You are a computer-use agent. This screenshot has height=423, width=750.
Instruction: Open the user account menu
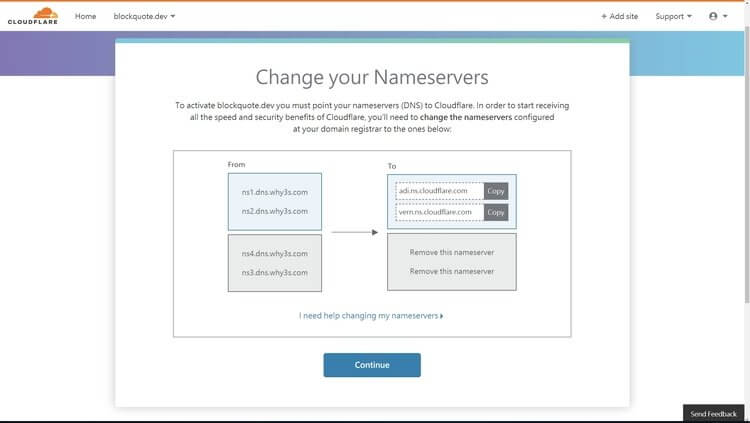coord(718,16)
